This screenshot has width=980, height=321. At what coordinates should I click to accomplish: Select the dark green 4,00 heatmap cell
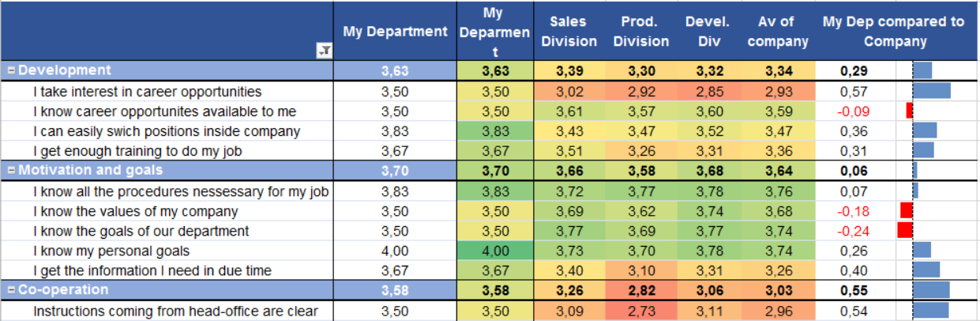pyautogui.click(x=495, y=251)
